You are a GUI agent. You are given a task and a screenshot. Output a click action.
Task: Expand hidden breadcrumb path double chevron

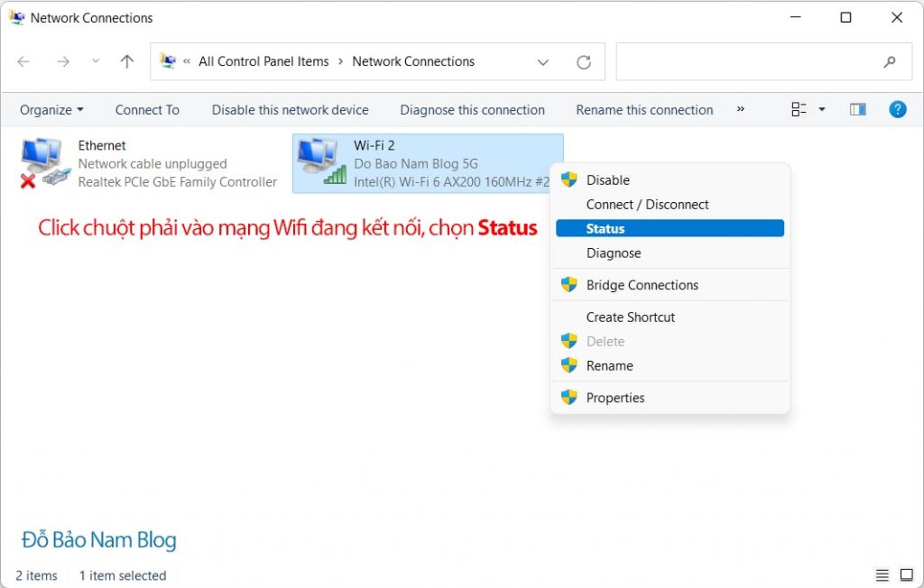pos(186,60)
